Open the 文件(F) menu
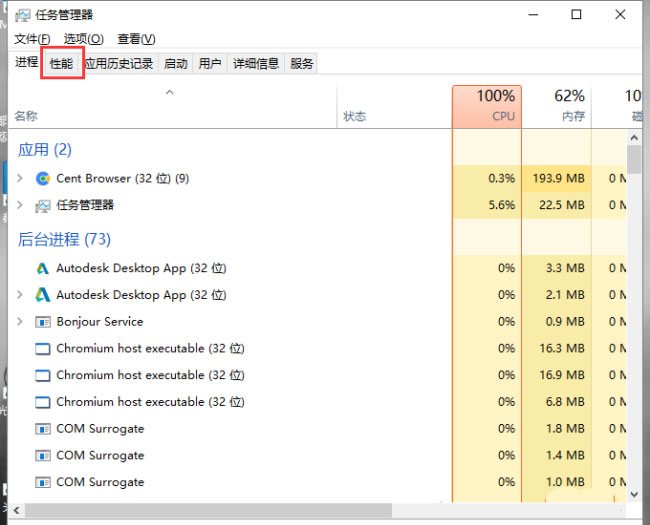Image resolution: width=650 pixels, height=525 pixels. pyautogui.click(x=33, y=39)
